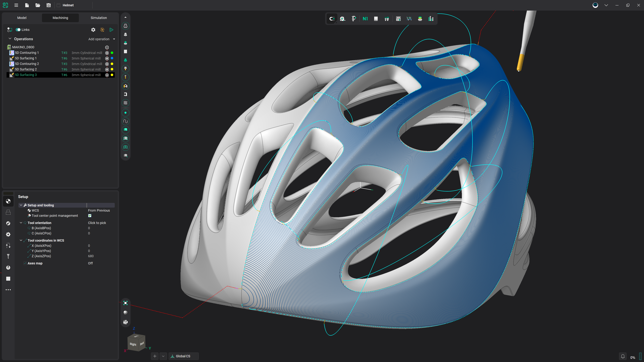This screenshot has width=644, height=362.
Task: Select the caliper measurement icon
Action: 353,19
